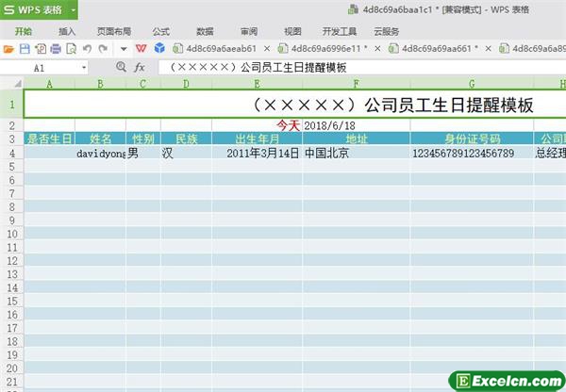Select column E header

click(x=257, y=84)
